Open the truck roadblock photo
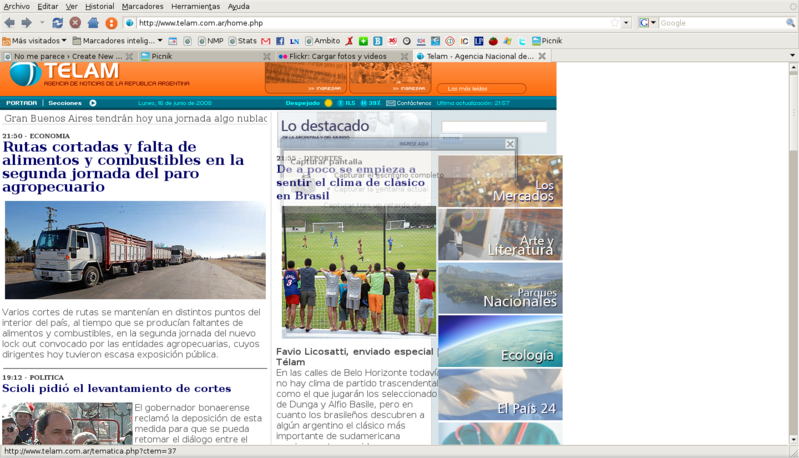Image resolution: width=799 pixels, height=458 pixels. tap(135, 250)
